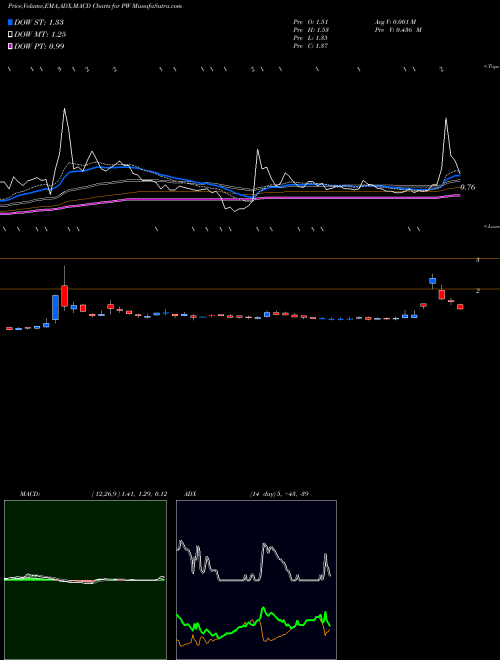500x660 pixels.
Task: Click the green ADX line peak
Action: coord(263,608)
